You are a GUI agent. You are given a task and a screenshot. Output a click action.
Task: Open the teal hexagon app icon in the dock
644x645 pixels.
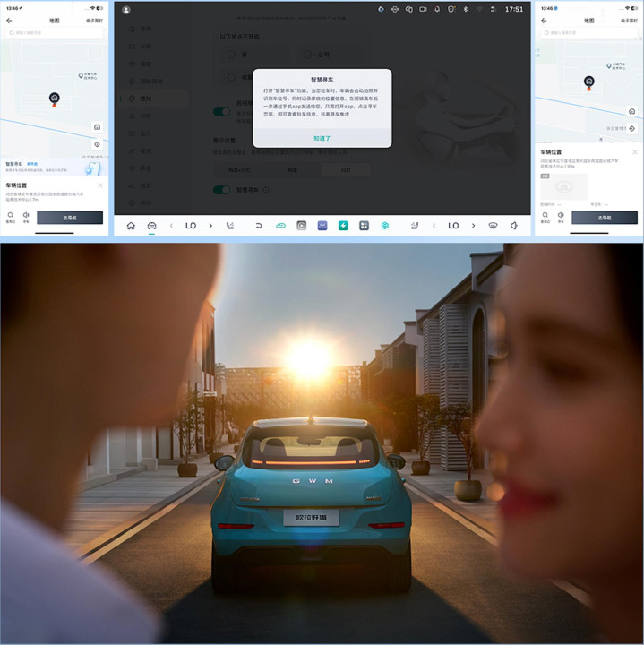tap(385, 226)
